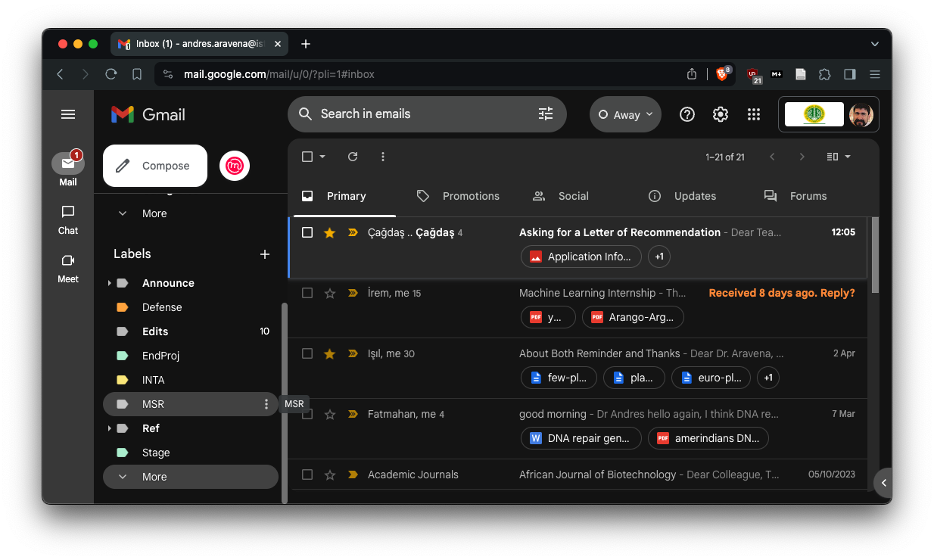Switch to the Promotions tab
Screen dimensions: 934x560
[458, 196]
